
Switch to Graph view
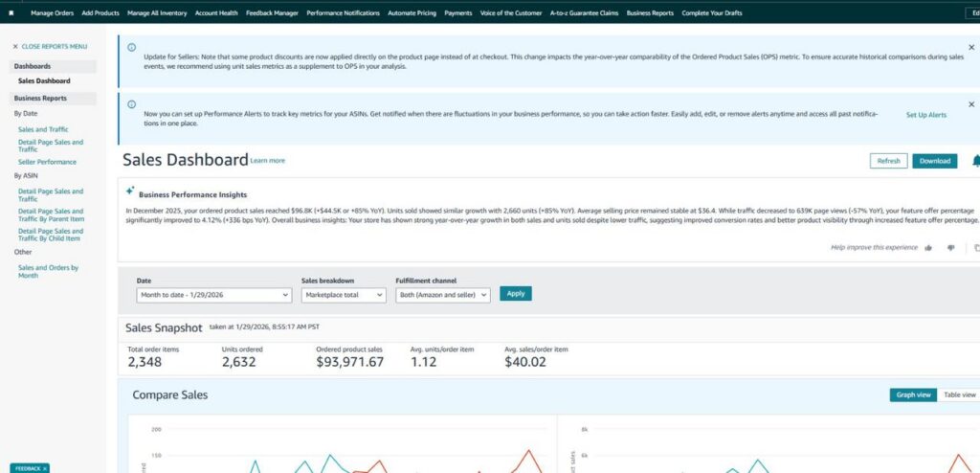coord(912,394)
